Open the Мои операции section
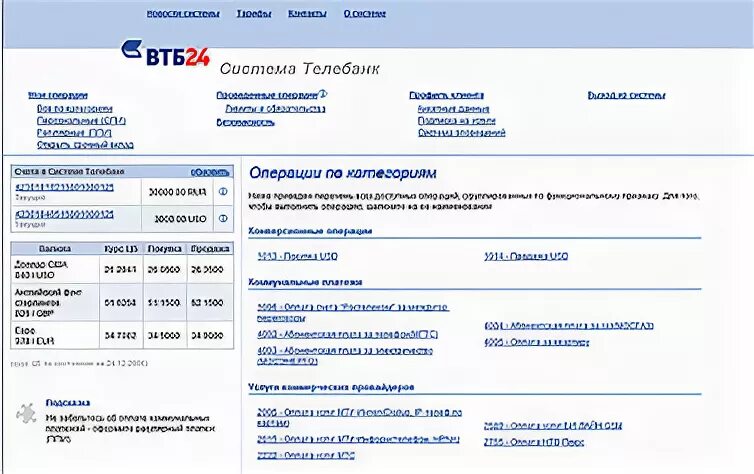Image resolution: width=754 pixels, height=474 pixels. (58, 95)
